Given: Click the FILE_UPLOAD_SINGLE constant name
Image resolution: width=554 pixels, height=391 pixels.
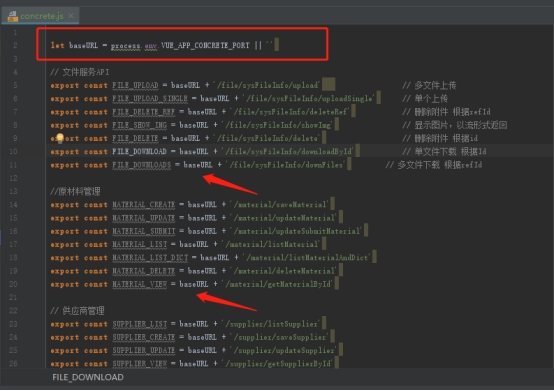Looking at the screenshot, I should [x=150, y=99].
